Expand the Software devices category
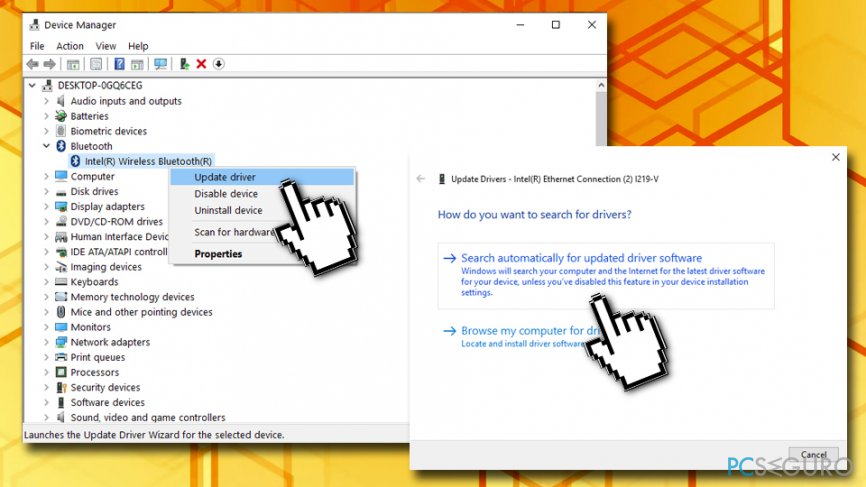Viewport: 866px width, 487px height. coord(46,403)
